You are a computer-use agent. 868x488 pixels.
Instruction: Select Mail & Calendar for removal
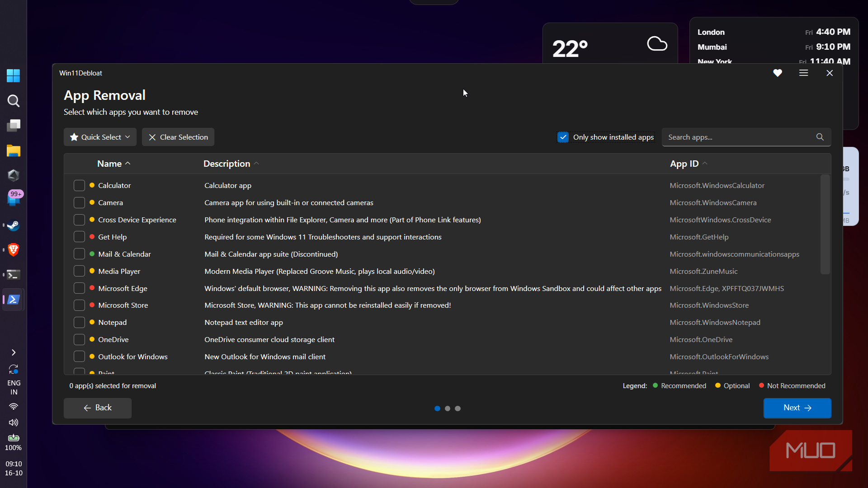(x=79, y=254)
